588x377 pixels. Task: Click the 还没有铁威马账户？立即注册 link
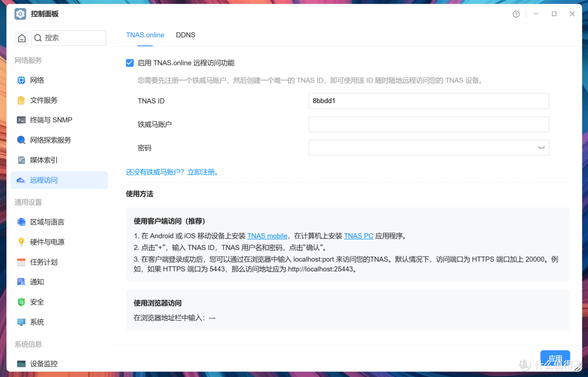(x=173, y=172)
